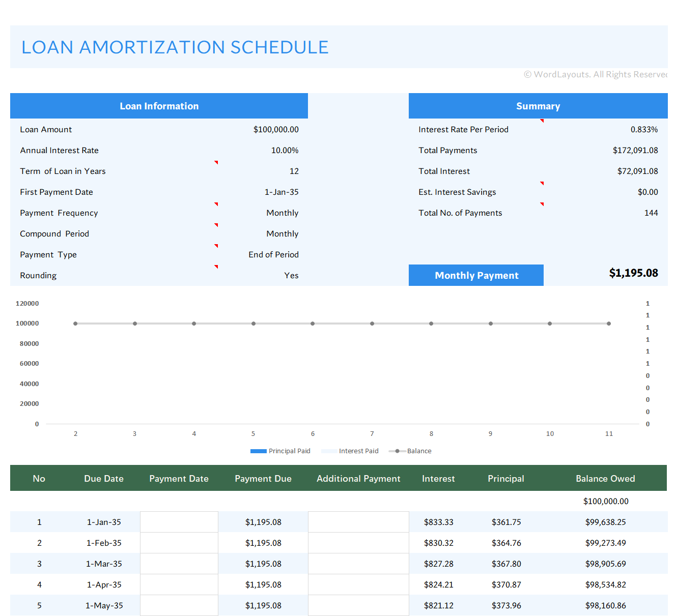Click the Additional Payment column header
Screen dimensions: 676x616
point(358,479)
